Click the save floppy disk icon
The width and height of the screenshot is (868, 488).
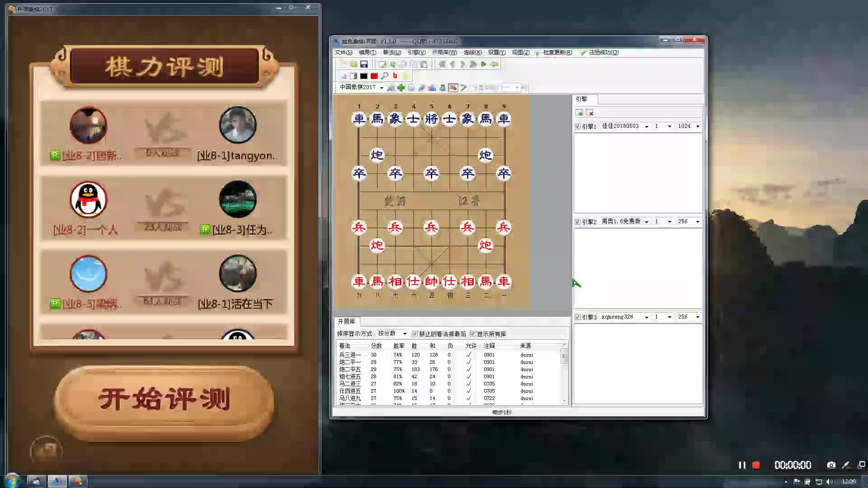coord(364,64)
